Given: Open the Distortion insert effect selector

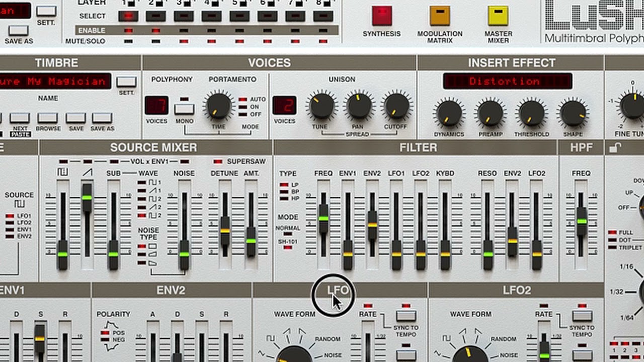Looking at the screenshot, I should coord(507,81).
